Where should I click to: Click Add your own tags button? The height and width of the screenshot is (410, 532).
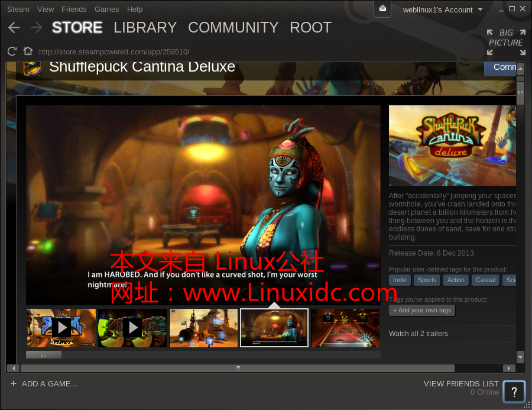coord(422,310)
